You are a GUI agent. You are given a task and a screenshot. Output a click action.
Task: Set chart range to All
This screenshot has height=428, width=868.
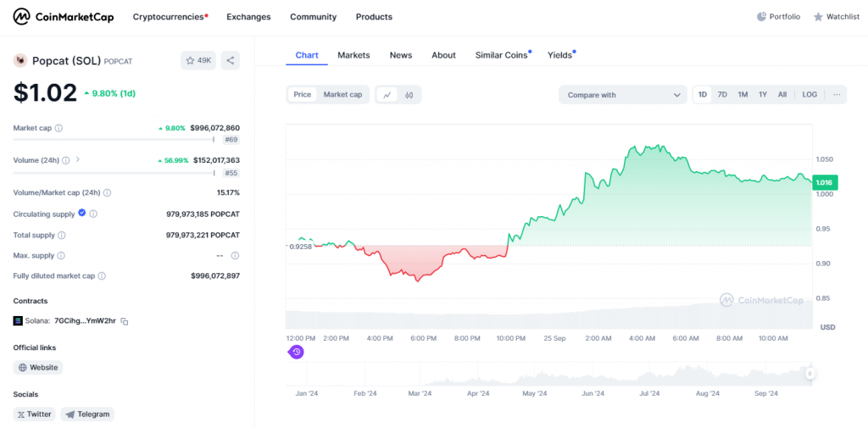click(x=782, y=95)
